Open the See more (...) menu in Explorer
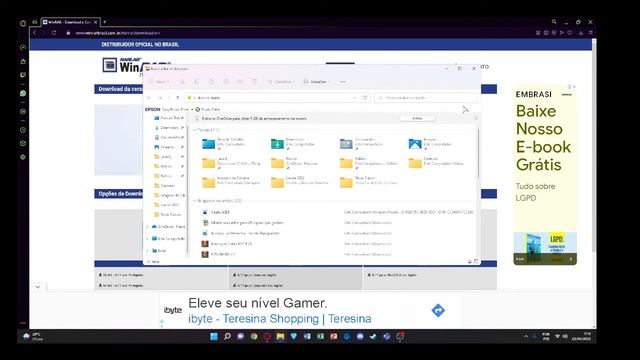640x360 pixels. point(343,82)
